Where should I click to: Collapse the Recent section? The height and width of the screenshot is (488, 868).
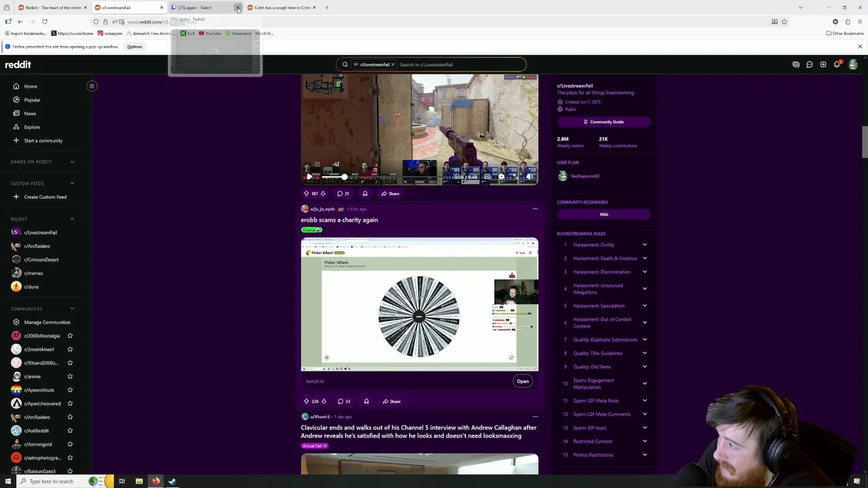[x=72, y=219]
